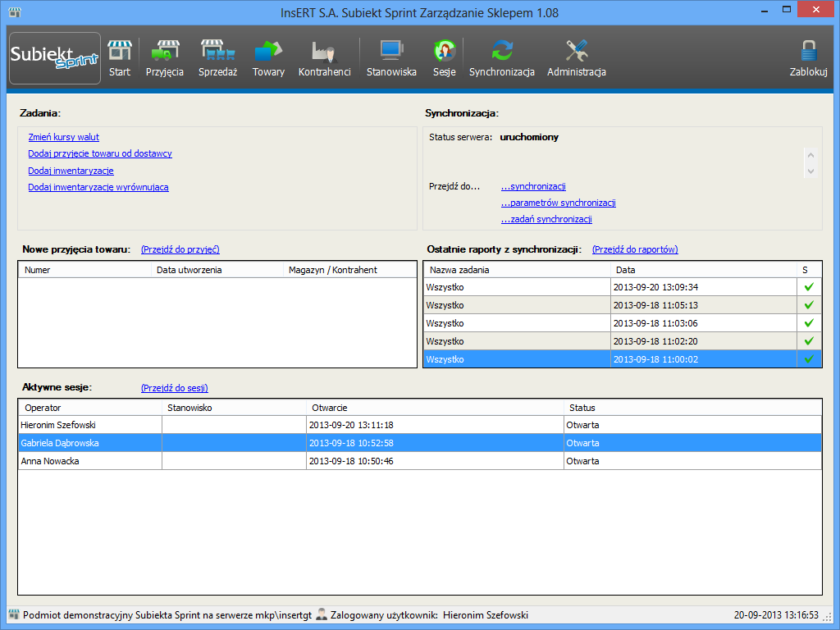Click Podmiot demonstracyjny text in status bar
The height and width of the screenshot is (630, 840).
pyautogui.click(x=167, y=615)
